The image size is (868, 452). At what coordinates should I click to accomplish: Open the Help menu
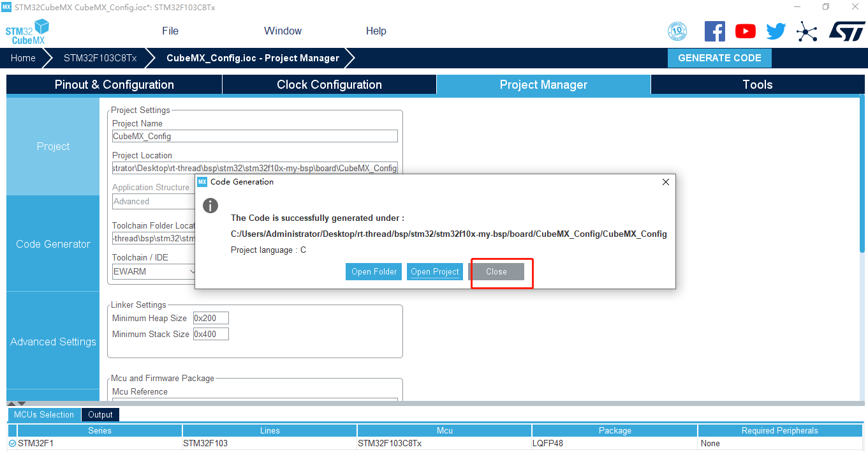(376, 31)
